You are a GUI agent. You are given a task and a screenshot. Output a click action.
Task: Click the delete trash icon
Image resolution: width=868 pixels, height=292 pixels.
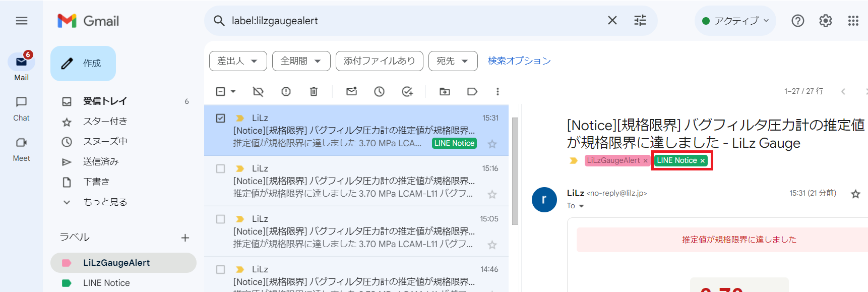[x=314, y=91]
